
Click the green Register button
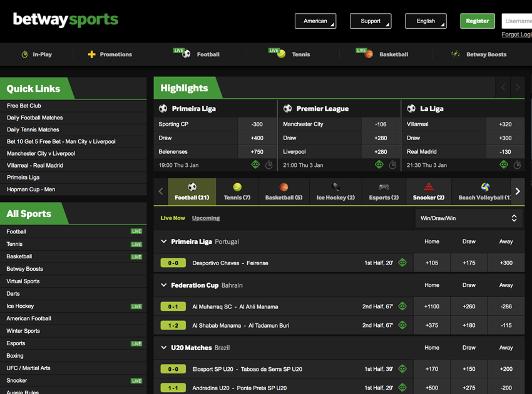478,21
